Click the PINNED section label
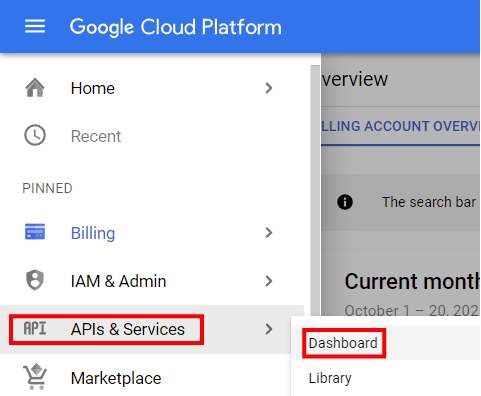Screen dimensions: 481x396 [47, 188]
